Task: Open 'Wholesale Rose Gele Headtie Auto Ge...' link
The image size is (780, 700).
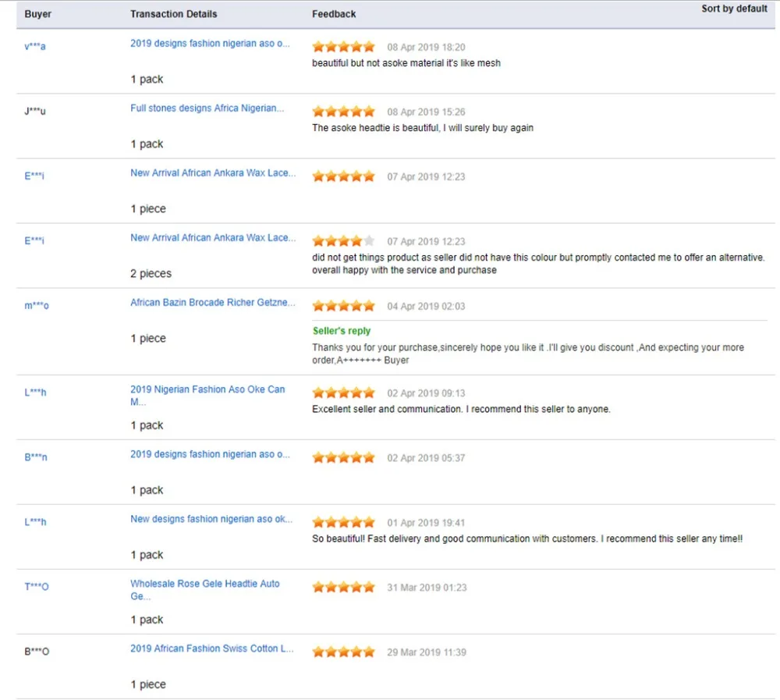Action: 205,589
